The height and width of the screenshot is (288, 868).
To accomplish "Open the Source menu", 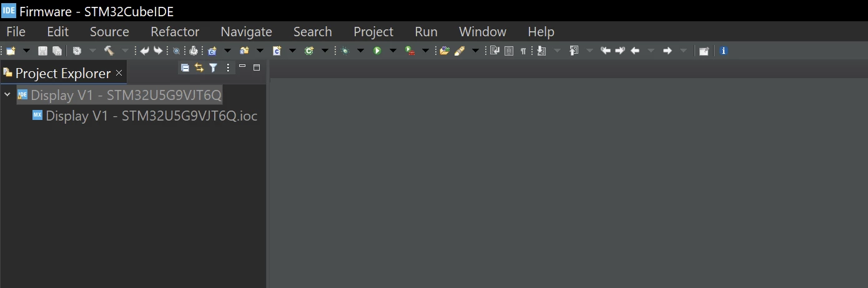I will [109, 32].
